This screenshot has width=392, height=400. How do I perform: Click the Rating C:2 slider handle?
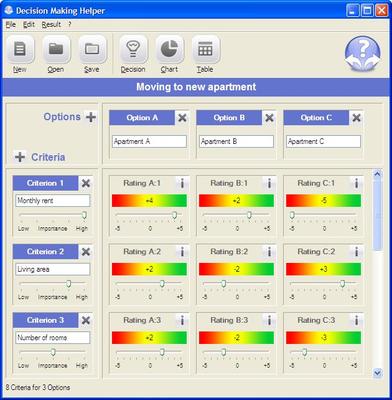342,284
